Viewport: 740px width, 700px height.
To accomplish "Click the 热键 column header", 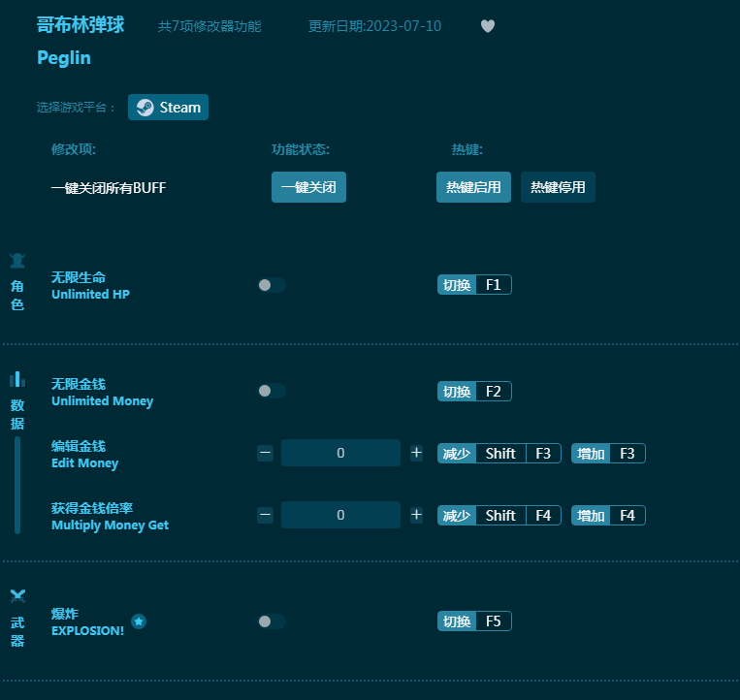I will pos(467,149).
